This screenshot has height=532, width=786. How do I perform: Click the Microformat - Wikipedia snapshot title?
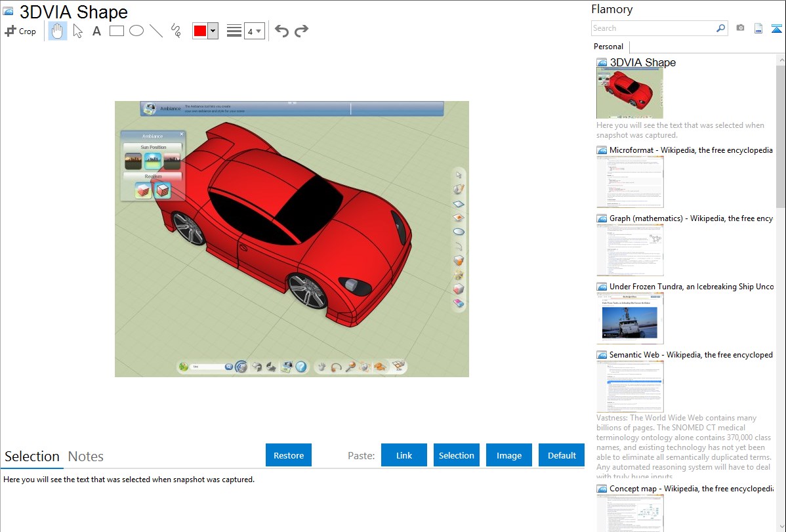click(x=691, y=150)
